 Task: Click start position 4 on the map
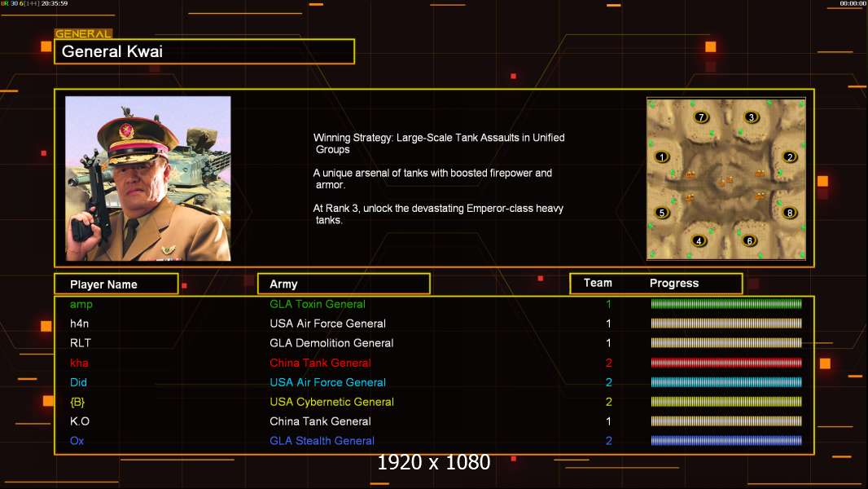pos(699,241)
